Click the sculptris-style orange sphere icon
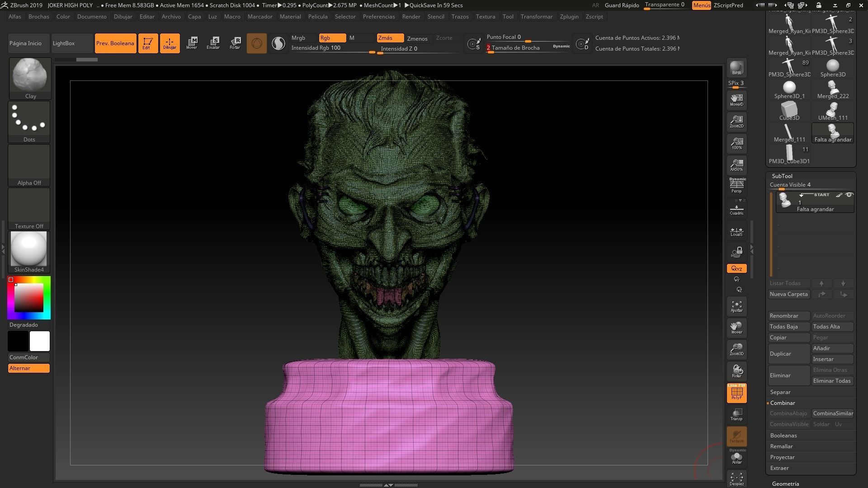 [257, 43]
